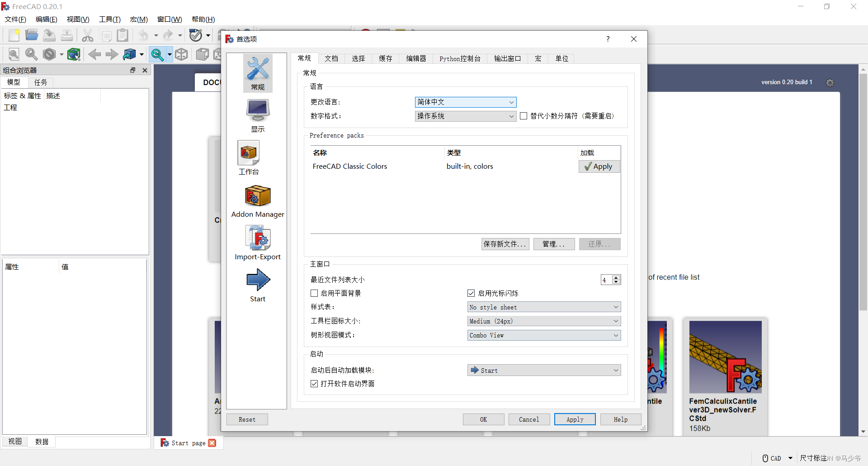Create a new document with the toolbar icon
The width and height of the screenshot is (868, 466).
(14, 35)
